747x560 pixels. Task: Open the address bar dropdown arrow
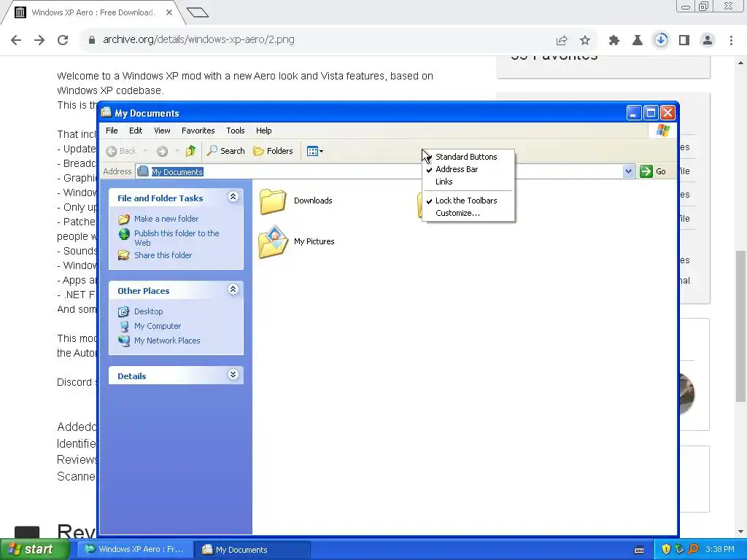coord(628,171)
